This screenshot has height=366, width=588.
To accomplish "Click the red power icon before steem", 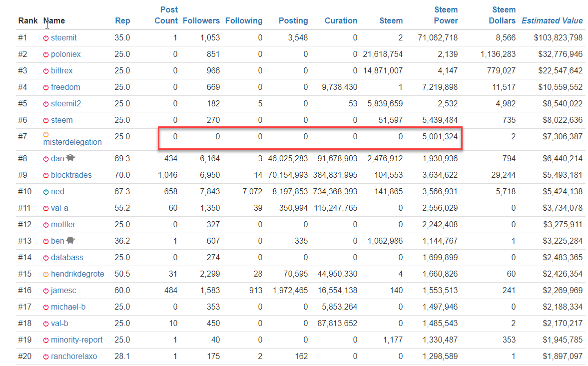I will (x=46, y=120).
